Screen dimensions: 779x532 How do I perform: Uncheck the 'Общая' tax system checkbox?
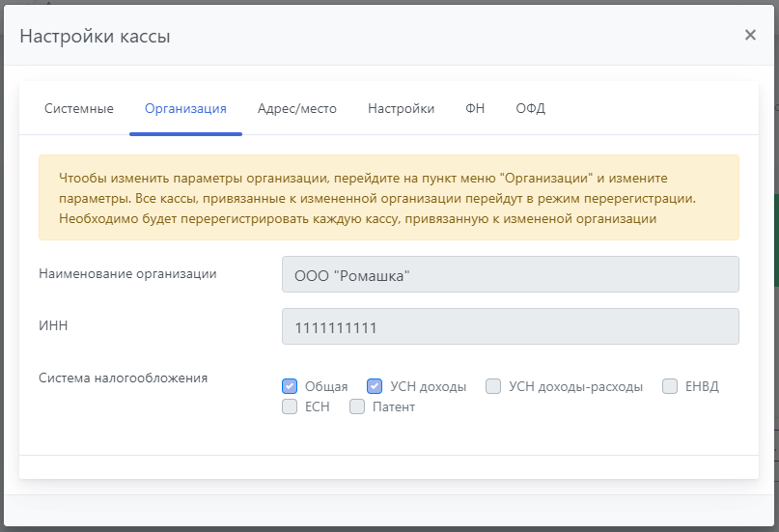(290, 386)
